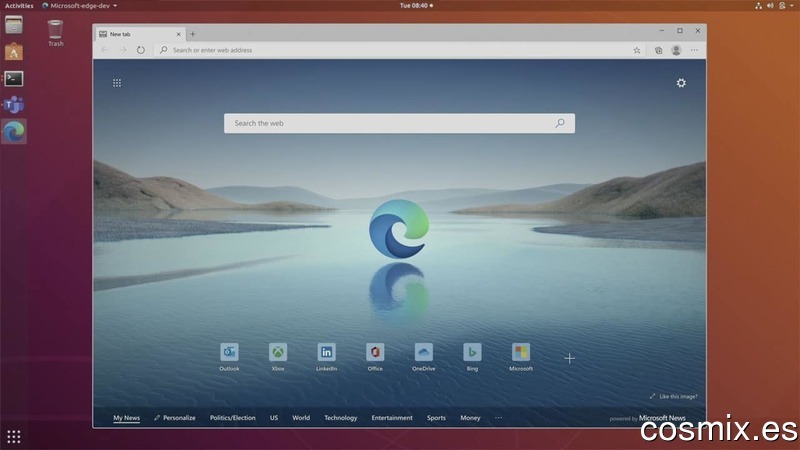Select Politics/Election news category
Viewport: 800px width, 450px height.
233,418
